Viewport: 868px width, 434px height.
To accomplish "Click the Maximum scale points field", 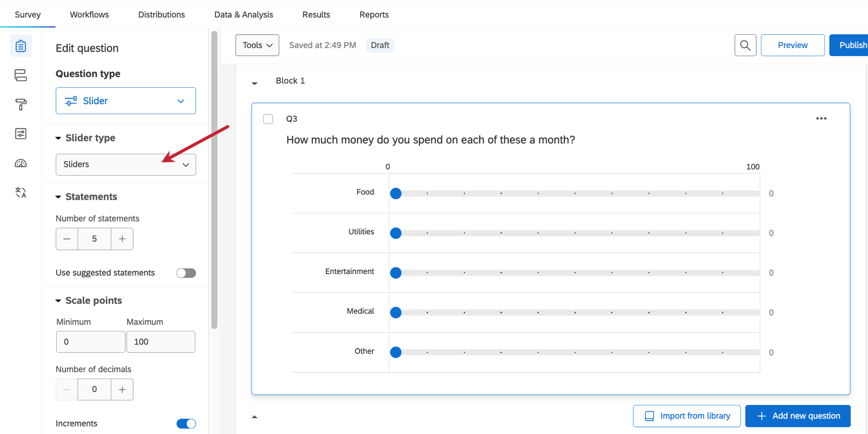I will [161, 342].
